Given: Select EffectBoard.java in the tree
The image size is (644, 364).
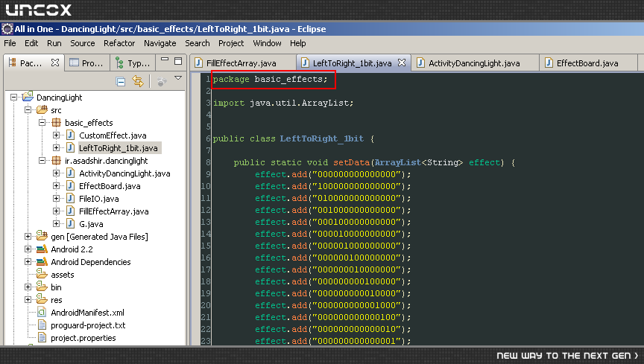Looking at the screenshot, I should coord(110,186).
